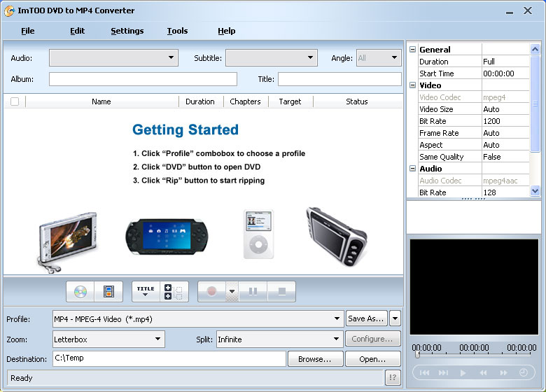Collapse the General properties group
Image resolution: width=546 pixels, height=392 pixels.
point(413,50)
